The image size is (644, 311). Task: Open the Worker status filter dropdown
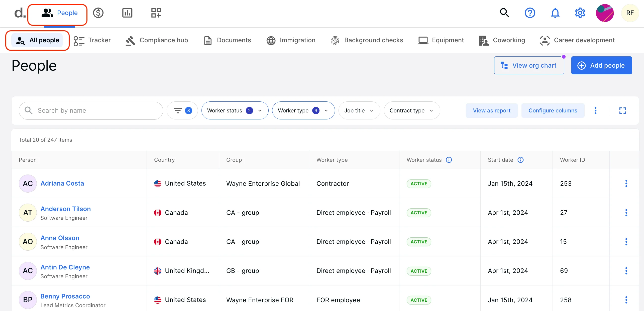click(235, 110)
